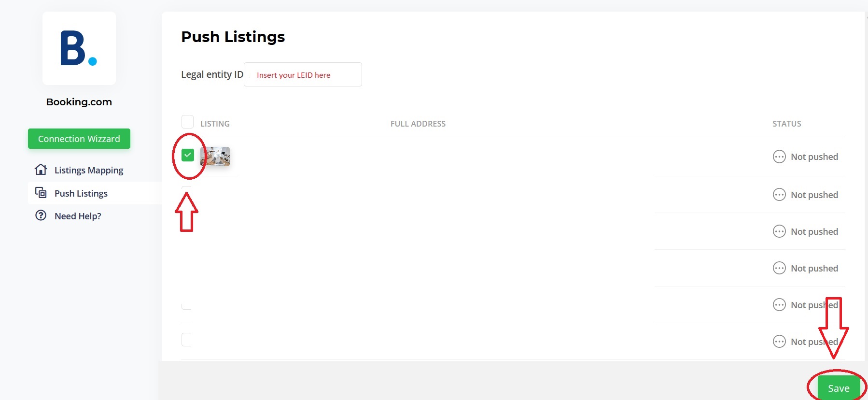Click the question mark help icon
Viewport: 868px width, 400px height.
(41, 215)
